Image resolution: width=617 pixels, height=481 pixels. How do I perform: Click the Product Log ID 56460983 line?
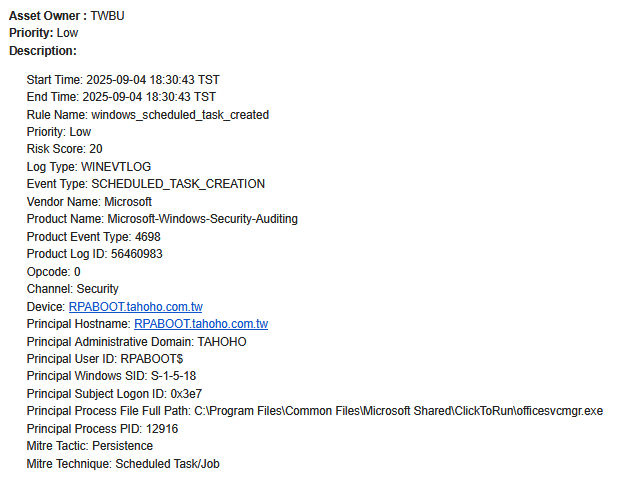point(94,254)
